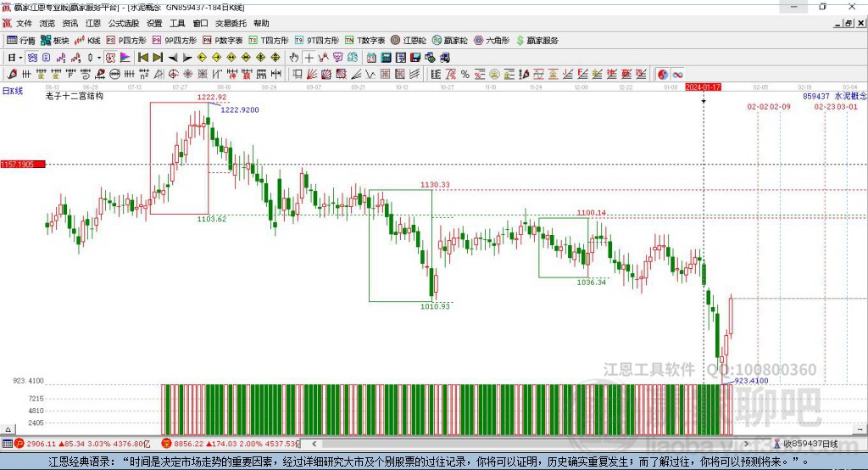Open the 行情 market quotes view

21,41
